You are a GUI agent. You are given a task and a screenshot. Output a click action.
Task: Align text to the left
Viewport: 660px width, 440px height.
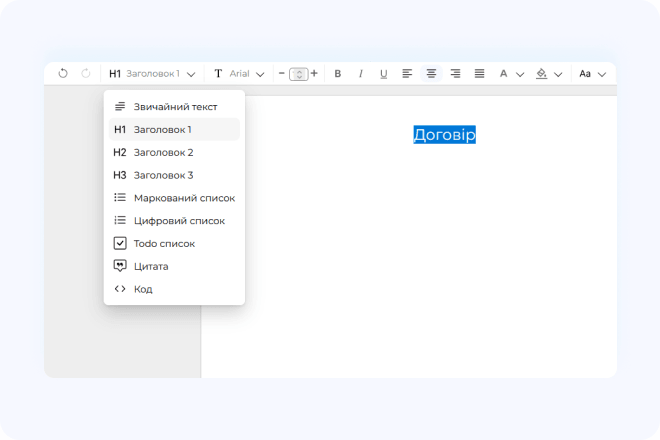tap(407, 74)
